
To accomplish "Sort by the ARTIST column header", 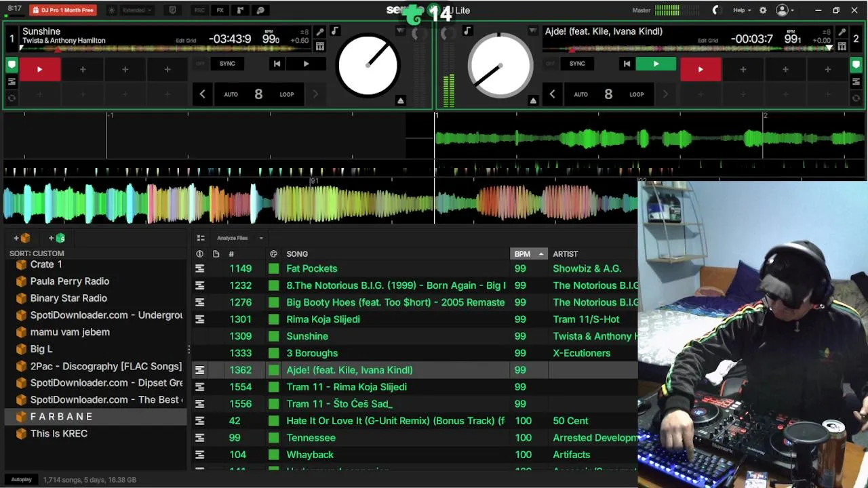I will click(x=566, y=254).
